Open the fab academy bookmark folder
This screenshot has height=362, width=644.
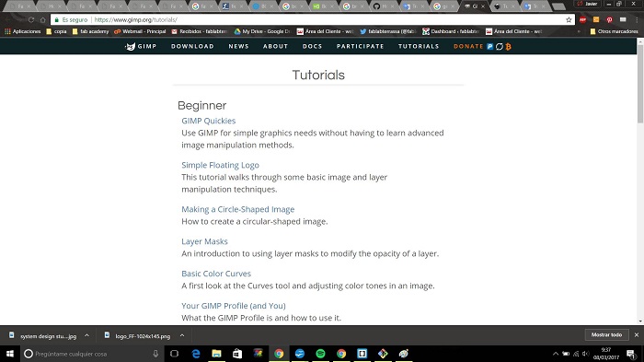(90, 31)
